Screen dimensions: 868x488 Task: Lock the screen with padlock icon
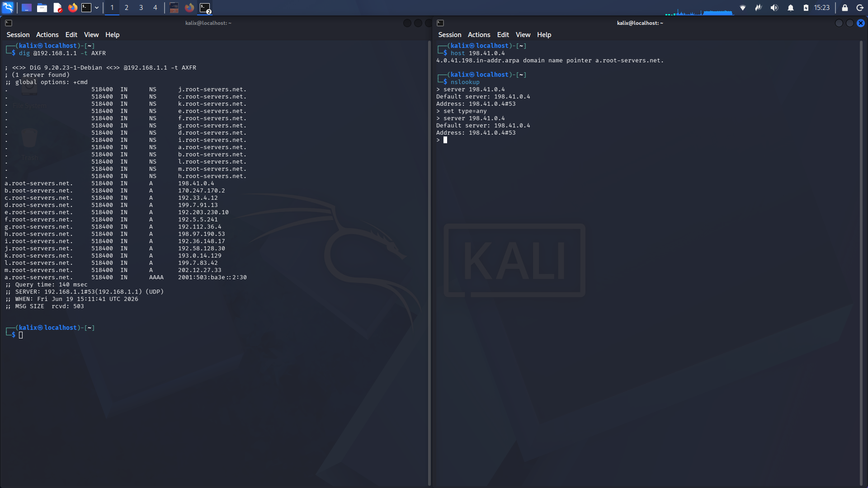click(844, 8)
